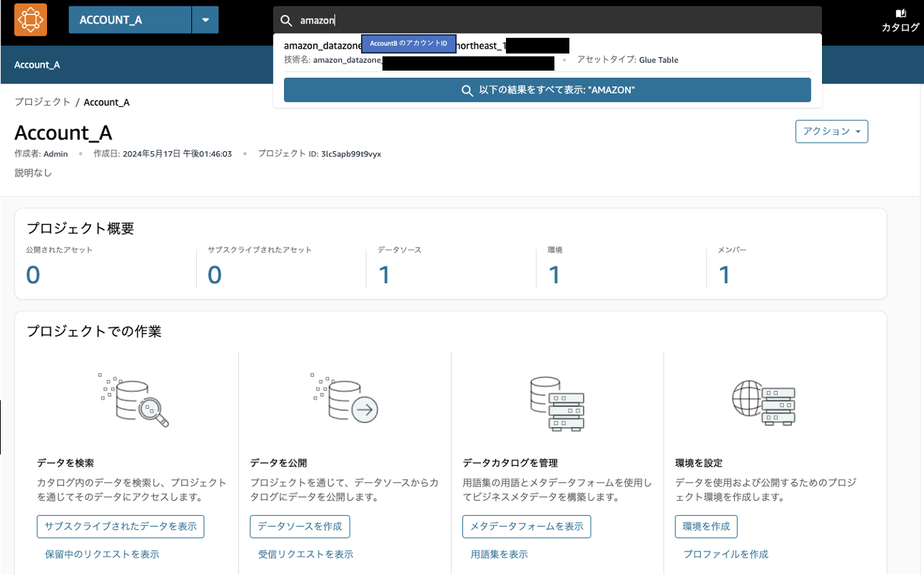Click the magnifier icon inside the AMAZON results button
The image size is (924, 585).
(467, 90)
